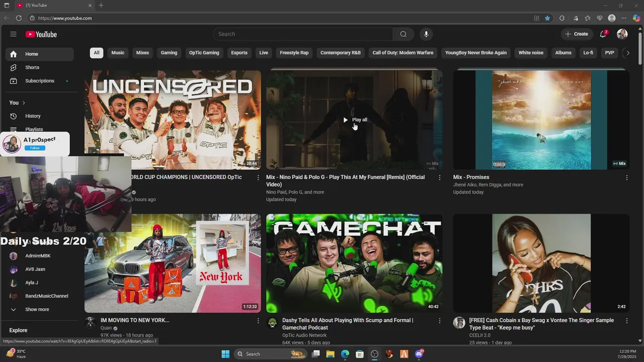
Task: Open the AdmireMBK subscription channel
Action: pyautogui.click(x=38, y=256)
